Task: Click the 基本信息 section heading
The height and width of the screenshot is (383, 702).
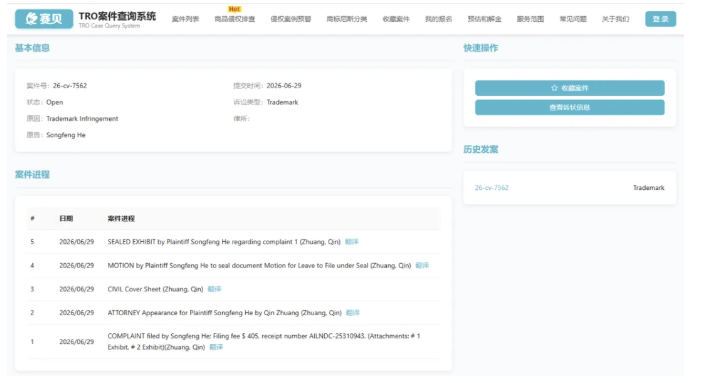Action: [x=32, y=48]
